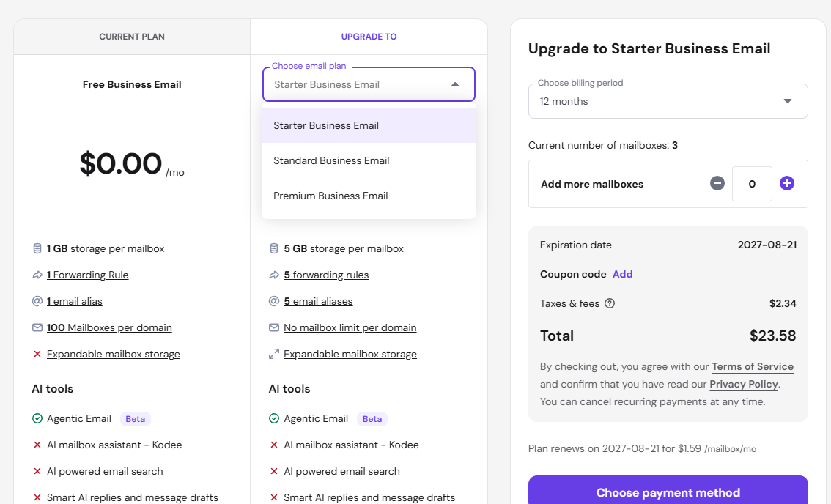Click the mailbox quantity input field
Screen dimensions: 831x504
tap(752, 184)
